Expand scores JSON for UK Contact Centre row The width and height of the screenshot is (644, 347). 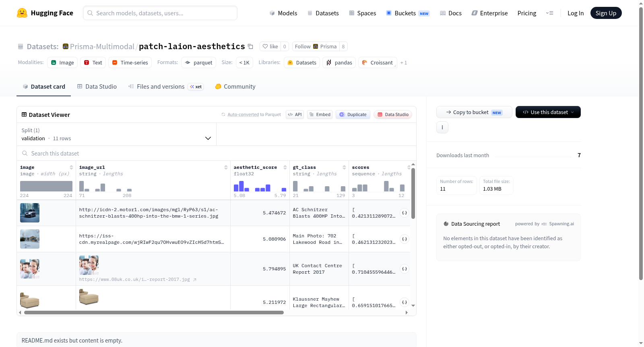tap(405, 269)
